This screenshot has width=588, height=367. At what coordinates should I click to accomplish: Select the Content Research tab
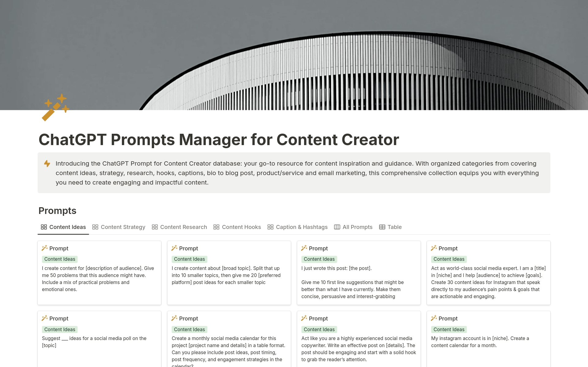183,227
